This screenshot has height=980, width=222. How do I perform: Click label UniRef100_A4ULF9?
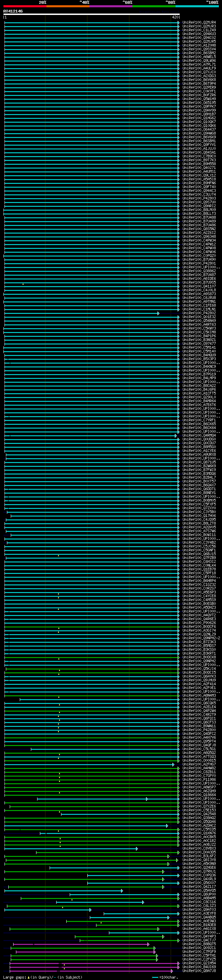click(x=199, y=68)
